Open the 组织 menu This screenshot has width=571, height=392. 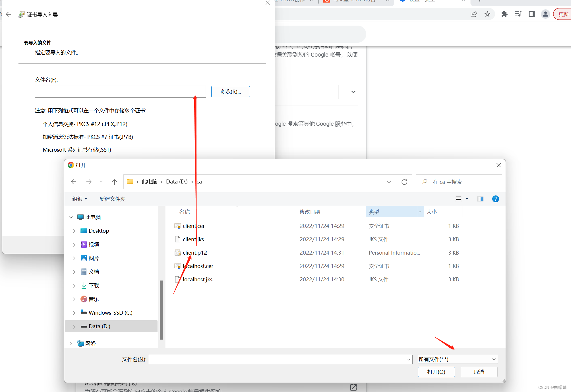[79, 199]
